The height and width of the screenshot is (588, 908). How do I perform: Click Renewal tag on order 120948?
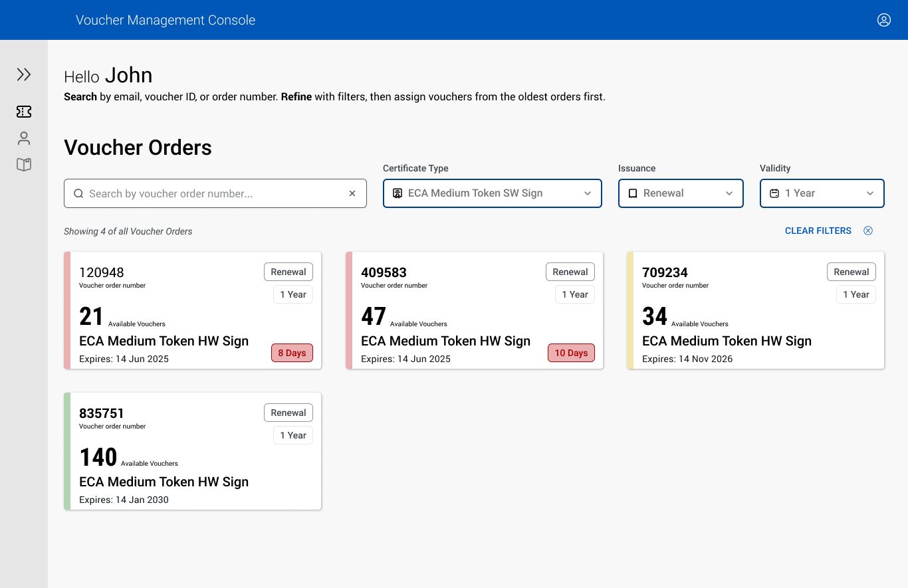288,272
